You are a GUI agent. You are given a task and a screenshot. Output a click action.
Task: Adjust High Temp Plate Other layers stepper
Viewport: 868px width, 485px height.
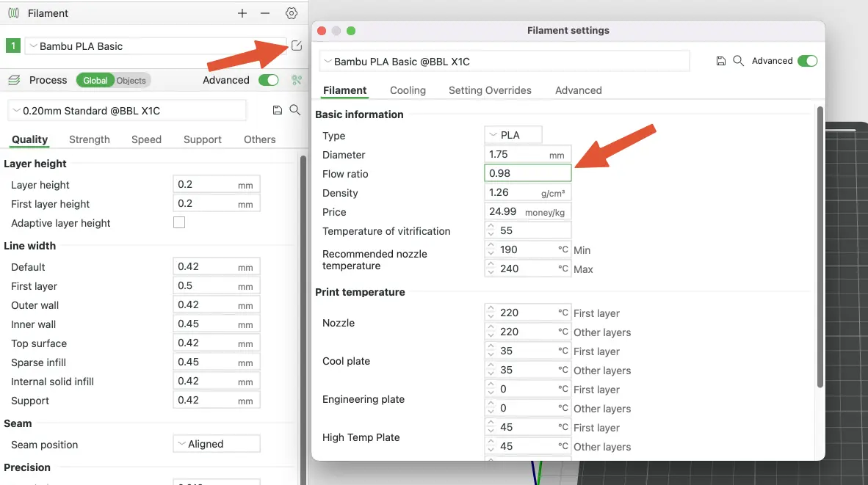pyautogui.click(x=491, y=446)
